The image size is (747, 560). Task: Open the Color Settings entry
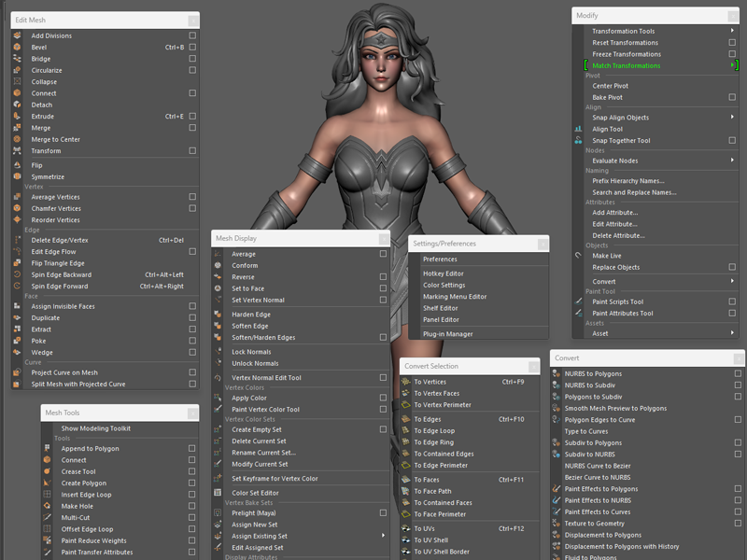[x=444, y=286]
